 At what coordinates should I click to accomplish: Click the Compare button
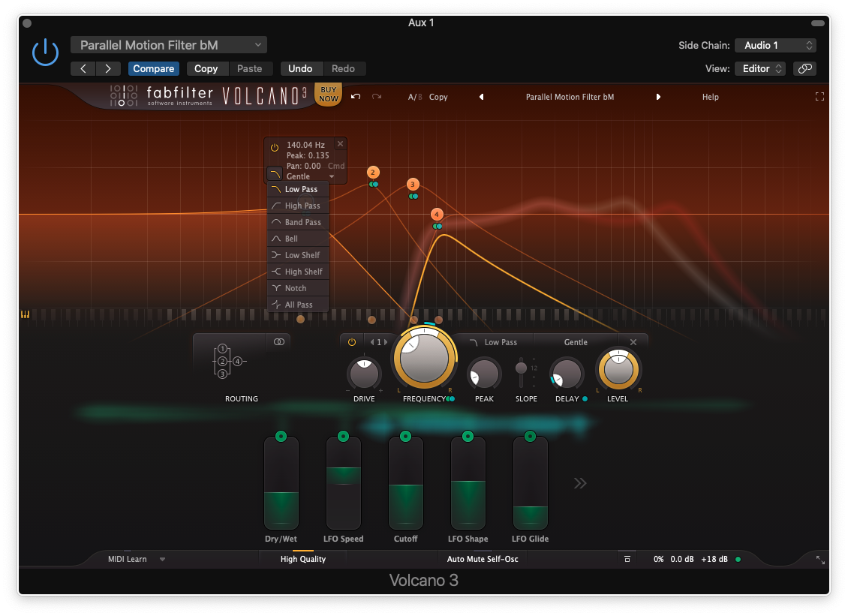(153, 68)
